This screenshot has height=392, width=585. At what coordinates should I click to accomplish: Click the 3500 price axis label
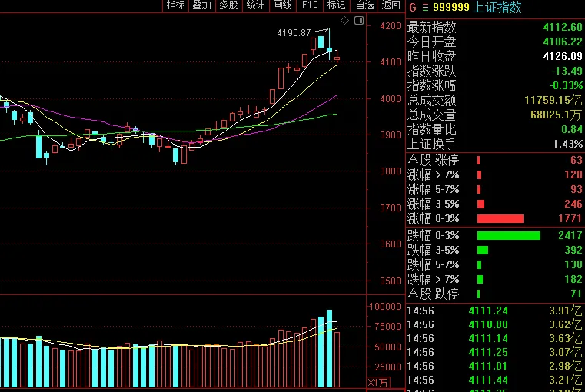pos(391,281)
